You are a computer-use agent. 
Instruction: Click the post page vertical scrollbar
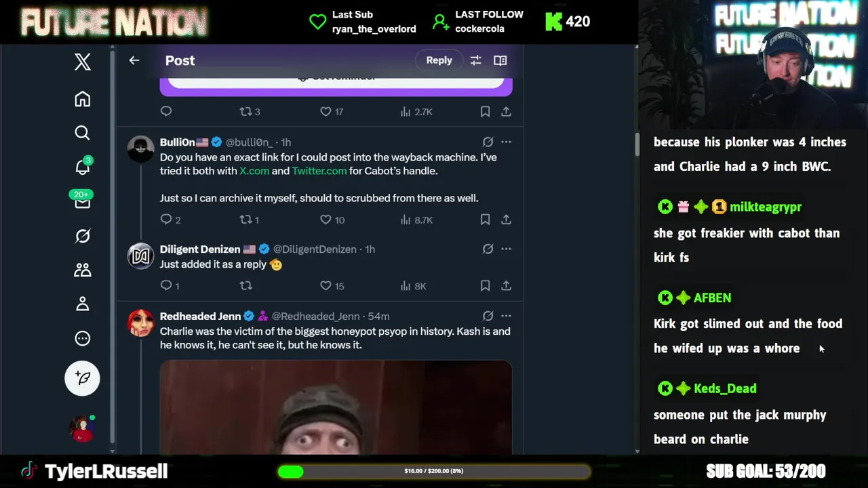[x=636, y=143]
